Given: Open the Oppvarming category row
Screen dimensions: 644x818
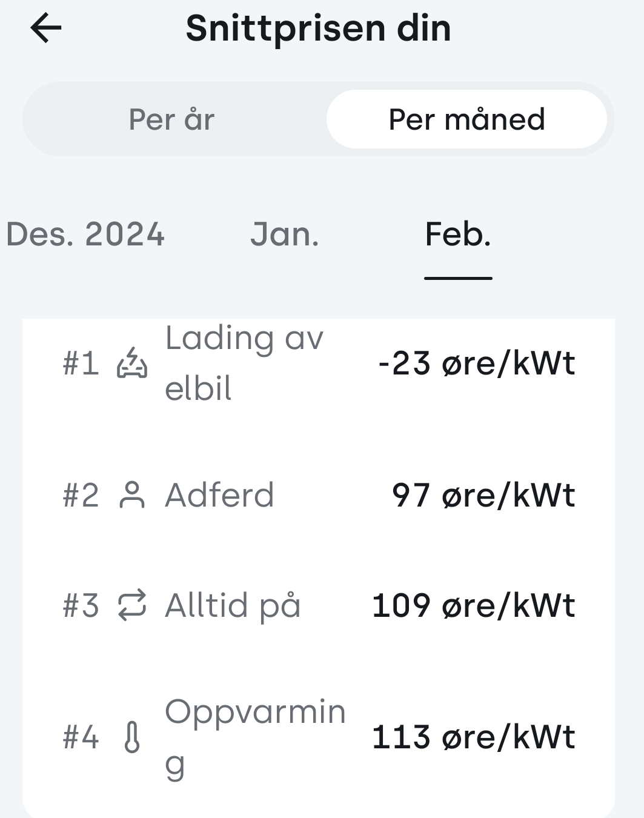Looking at the screenshot, I should point(319,737).
